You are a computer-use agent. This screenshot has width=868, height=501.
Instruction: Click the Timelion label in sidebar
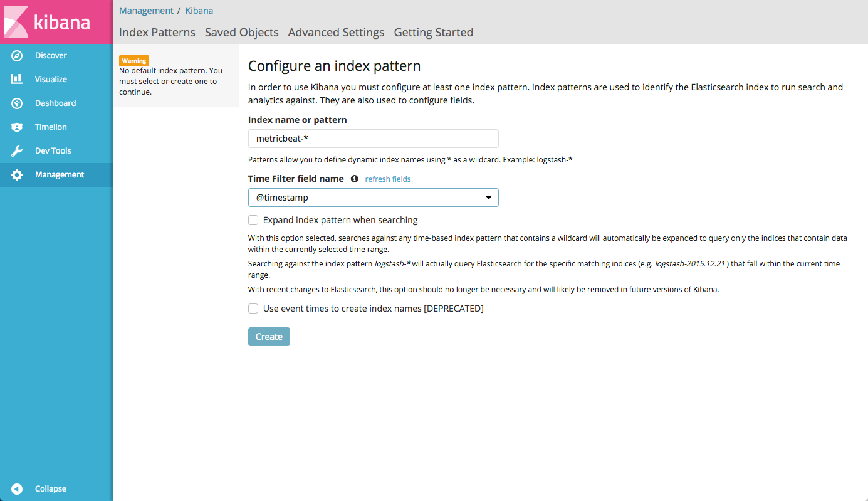tap(51, 127)
